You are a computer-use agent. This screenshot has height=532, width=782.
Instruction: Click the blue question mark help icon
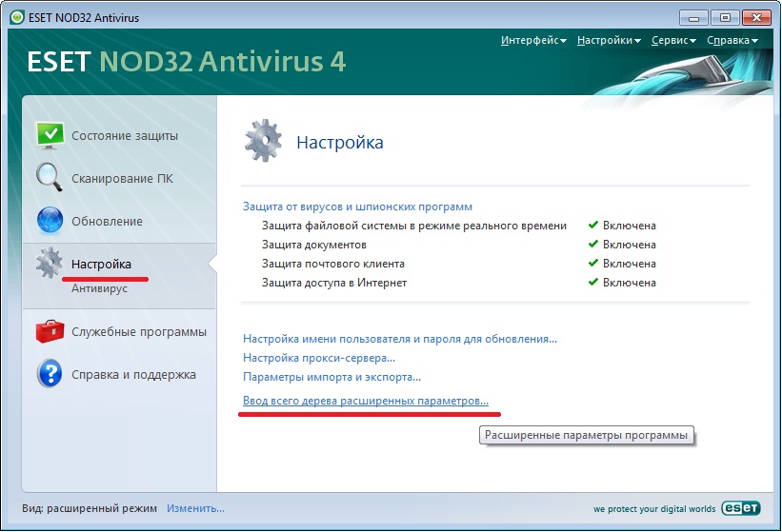[50, 374]
